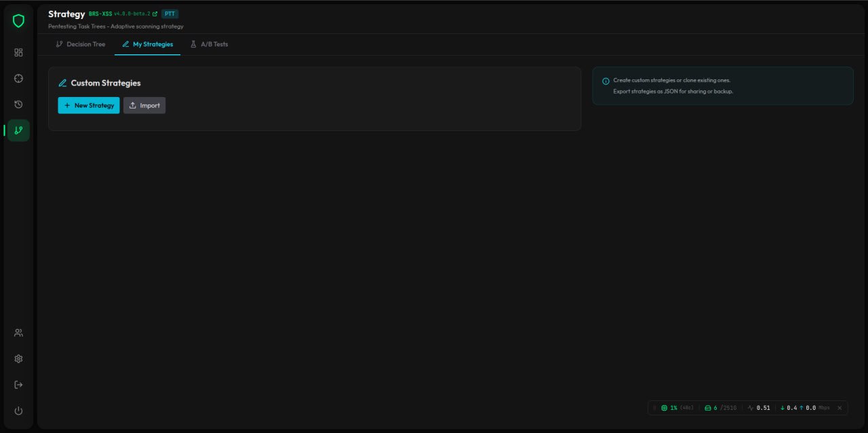Click the logout arrow icon in sidebar
This screenshot has width=868, height=433.
(18, 385)
